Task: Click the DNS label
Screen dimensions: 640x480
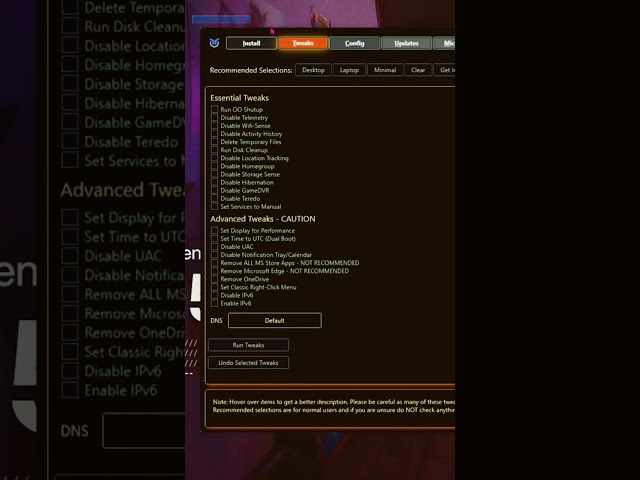Action: tap(216, 320)
